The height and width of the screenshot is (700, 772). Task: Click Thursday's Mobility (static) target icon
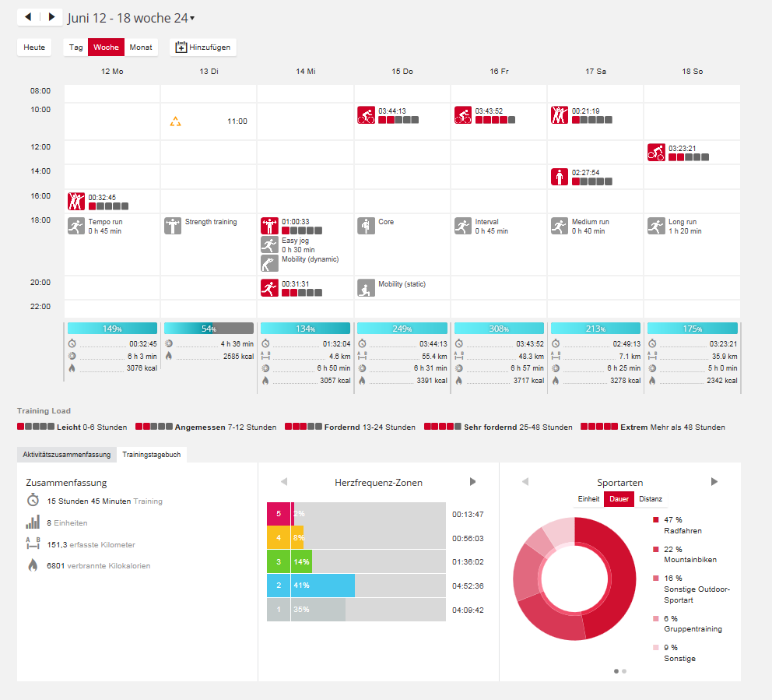coord(366,288)
